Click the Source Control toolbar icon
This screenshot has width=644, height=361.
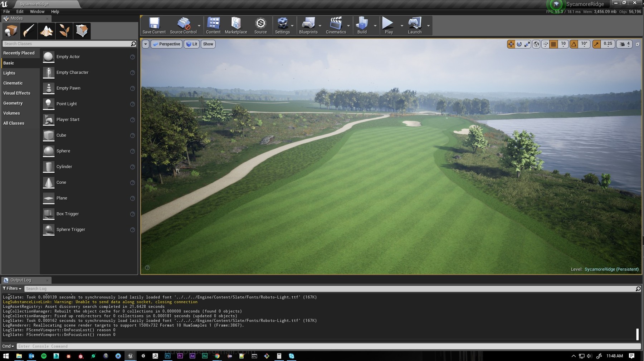tap(183, 26)
